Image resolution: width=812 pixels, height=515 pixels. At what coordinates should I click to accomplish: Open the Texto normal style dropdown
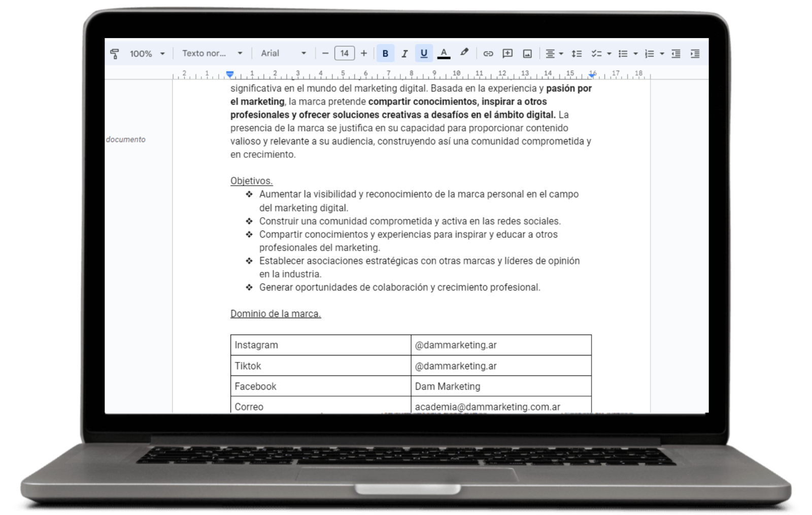click(x=212, y=53)
